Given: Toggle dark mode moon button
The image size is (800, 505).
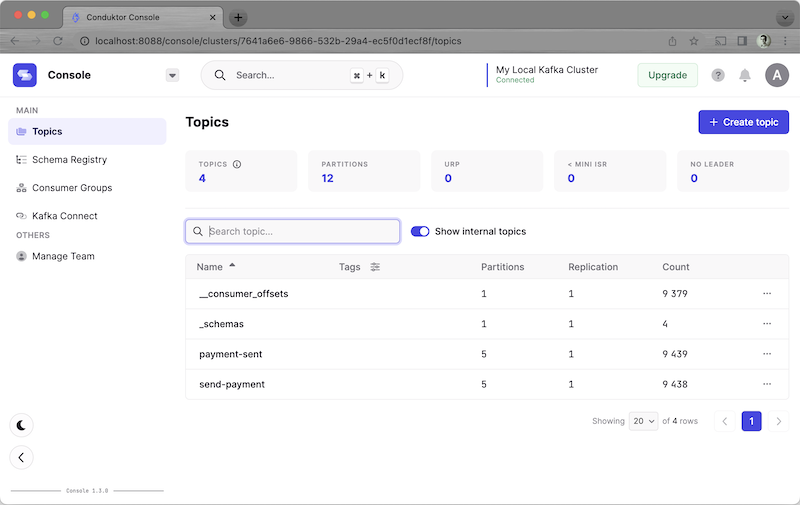Looking at the screenshot, I should 21,425.
